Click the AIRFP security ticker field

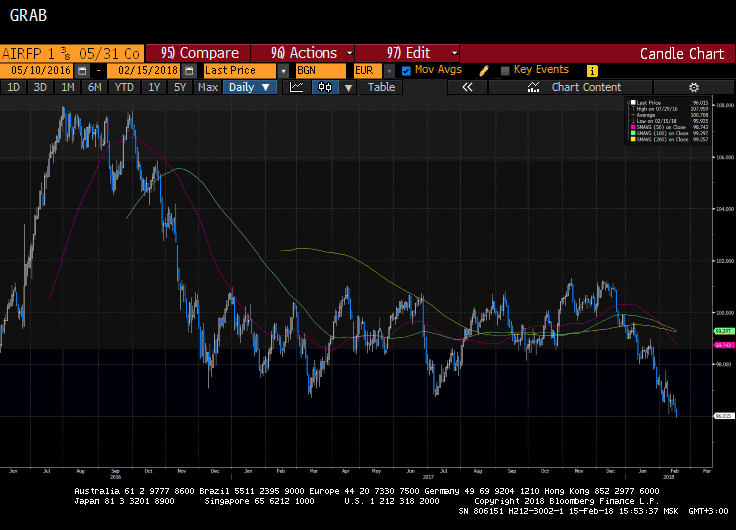tap(71, 54)
